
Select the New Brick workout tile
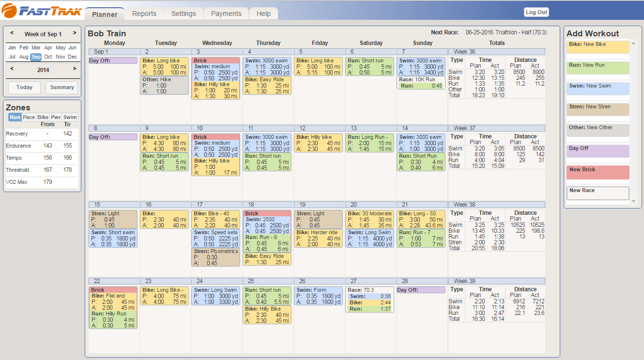click(x=598, y=172)
